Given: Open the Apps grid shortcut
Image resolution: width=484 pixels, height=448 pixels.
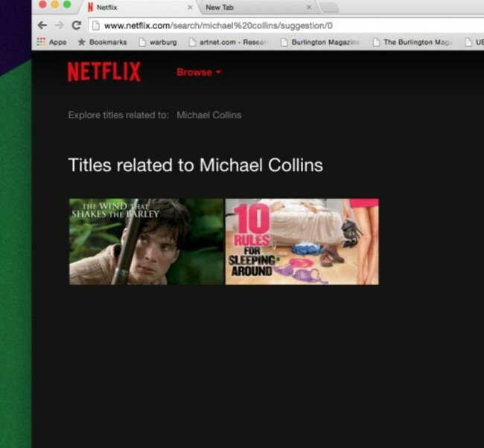Looking at the screenshot, I should coord(51,42).
